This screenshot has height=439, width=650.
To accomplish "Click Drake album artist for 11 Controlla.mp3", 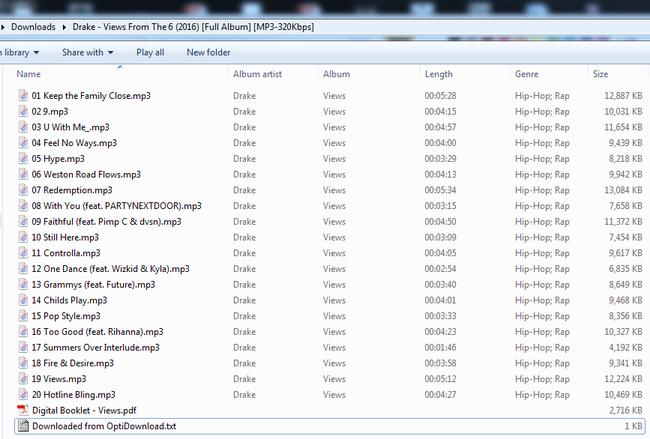I will pos(244,253).
